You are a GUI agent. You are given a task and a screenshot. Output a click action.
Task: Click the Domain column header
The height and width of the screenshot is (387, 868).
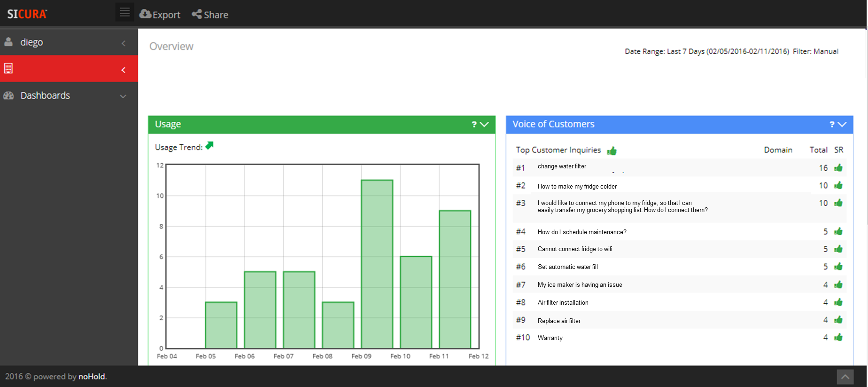[778, 150]
